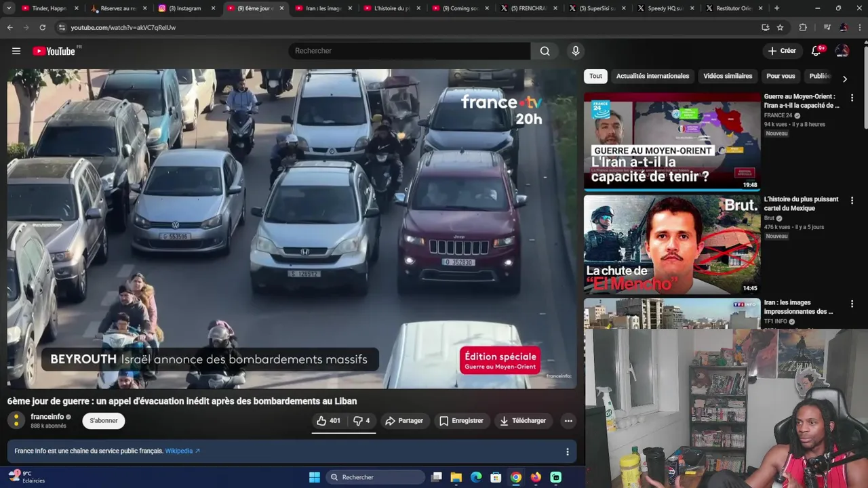Bookmark this page with the star icon

click(780, 27)
